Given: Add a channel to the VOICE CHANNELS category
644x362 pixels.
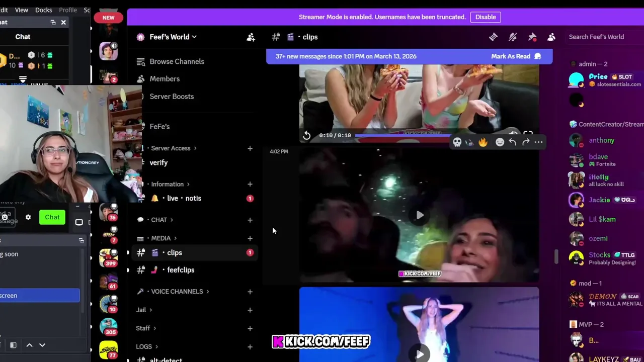Looking at the screenshot, I should (x=250, y=292).
